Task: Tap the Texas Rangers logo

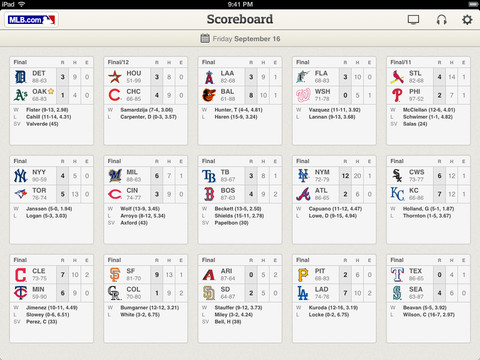Action: coord(397,275)
